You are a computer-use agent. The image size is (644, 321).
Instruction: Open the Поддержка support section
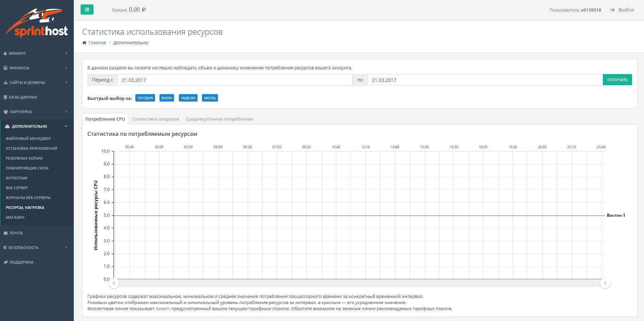coord(21,262)
